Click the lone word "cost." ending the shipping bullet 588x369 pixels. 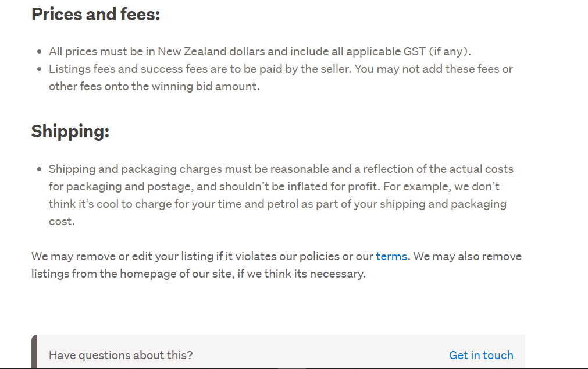62,221
